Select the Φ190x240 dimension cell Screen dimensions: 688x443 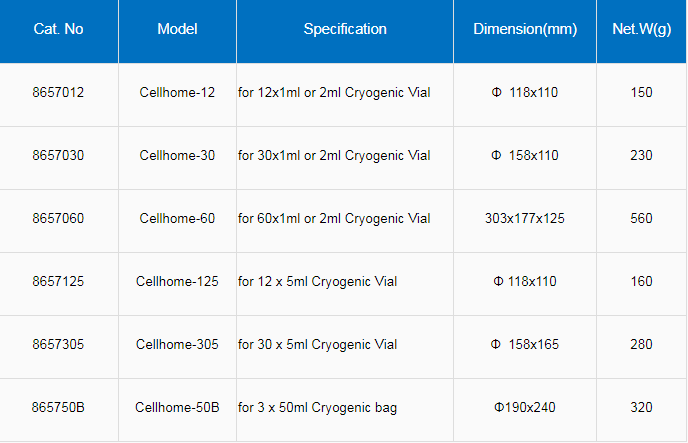pyautogui.click(x=525, y=408)
